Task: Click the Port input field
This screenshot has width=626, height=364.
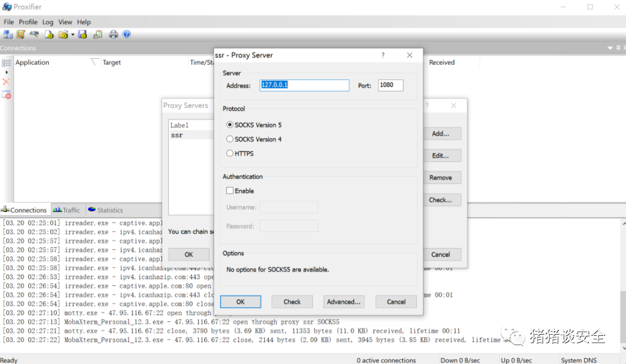Action: 391,85
